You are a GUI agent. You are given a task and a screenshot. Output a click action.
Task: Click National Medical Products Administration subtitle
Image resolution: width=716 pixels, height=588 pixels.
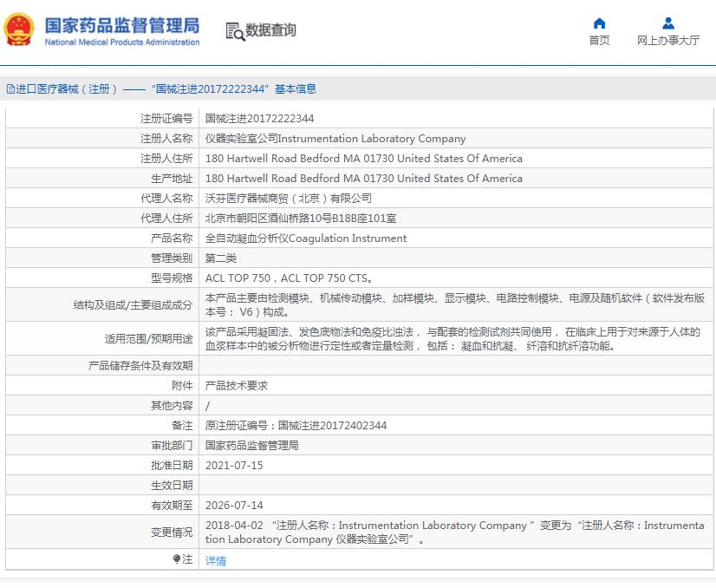122,42
